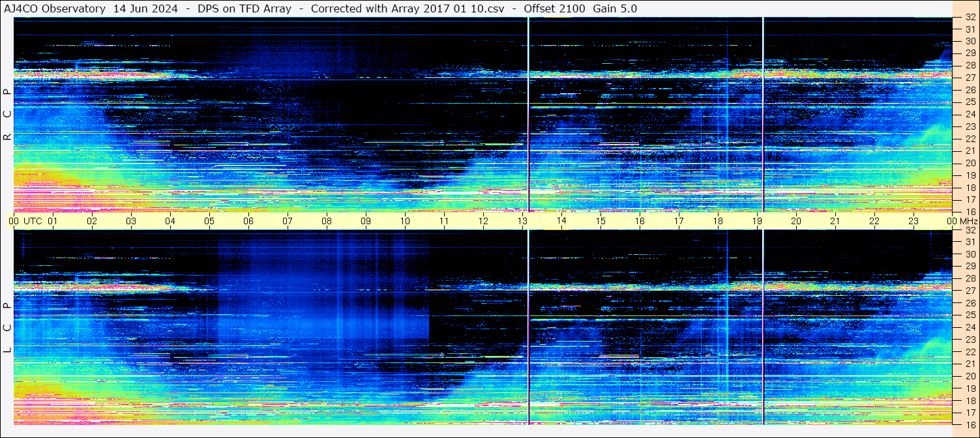Screen dimensions: 980x438
Task: Click 24 MHz on LCP frequency scale
Action: (970, 327)
